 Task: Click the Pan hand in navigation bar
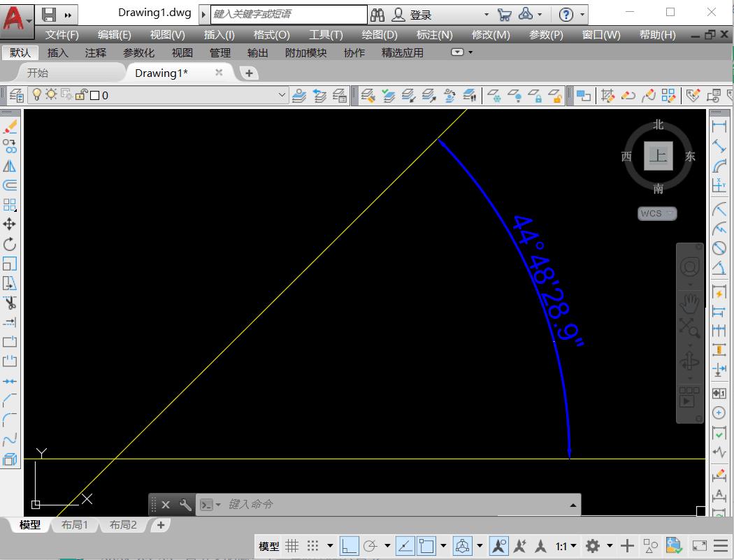(x=689, y=303)
